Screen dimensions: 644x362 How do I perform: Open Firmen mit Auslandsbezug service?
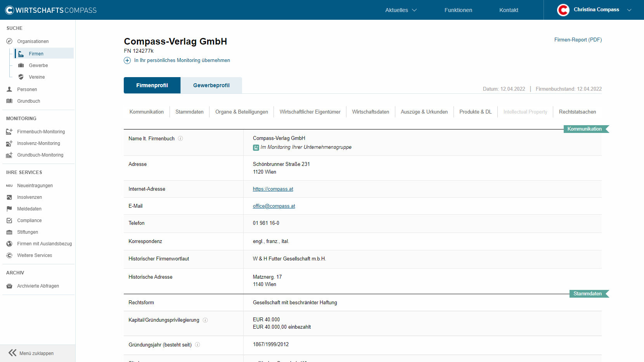click(45, 244)
